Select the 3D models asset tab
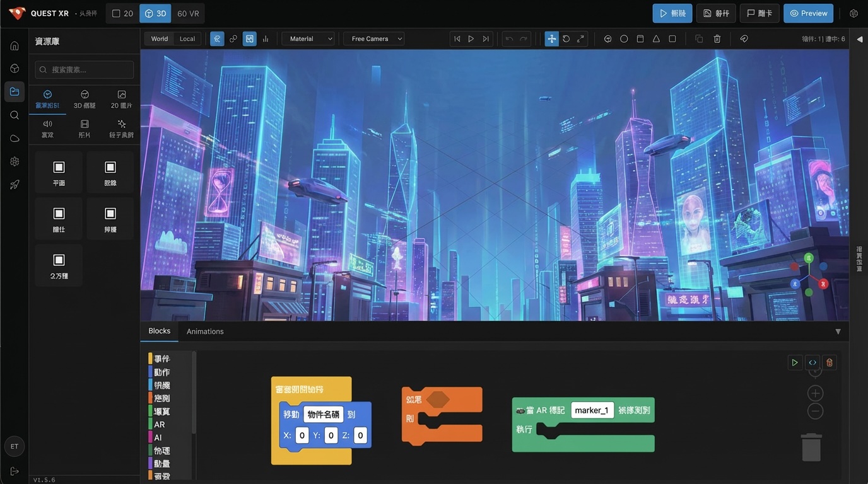Screen dimensions: 868x484 point(85,100)
